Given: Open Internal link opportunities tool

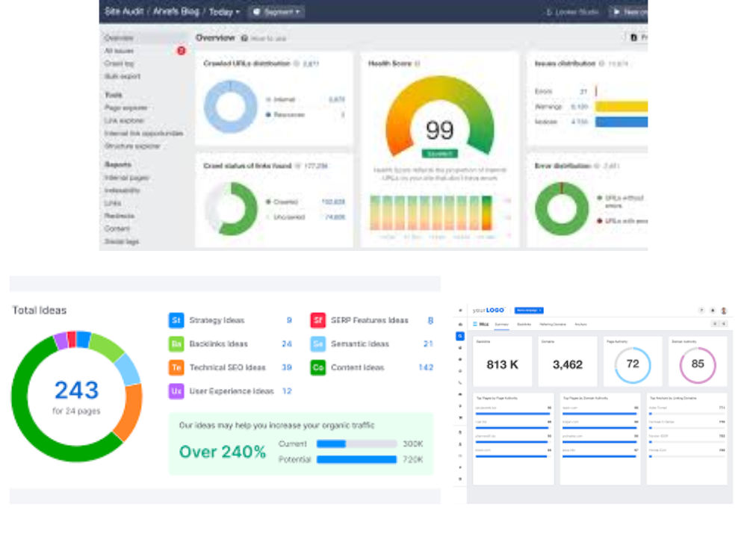Looking at the screenshot, I should pyautogui.click(x=144, y=134).
